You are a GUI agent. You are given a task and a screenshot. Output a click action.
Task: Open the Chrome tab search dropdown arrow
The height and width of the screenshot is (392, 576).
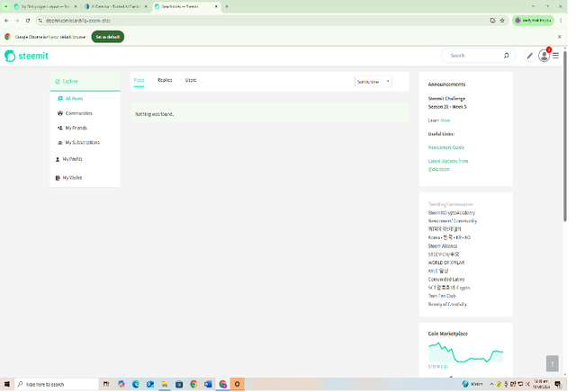(x=6, y=6)
